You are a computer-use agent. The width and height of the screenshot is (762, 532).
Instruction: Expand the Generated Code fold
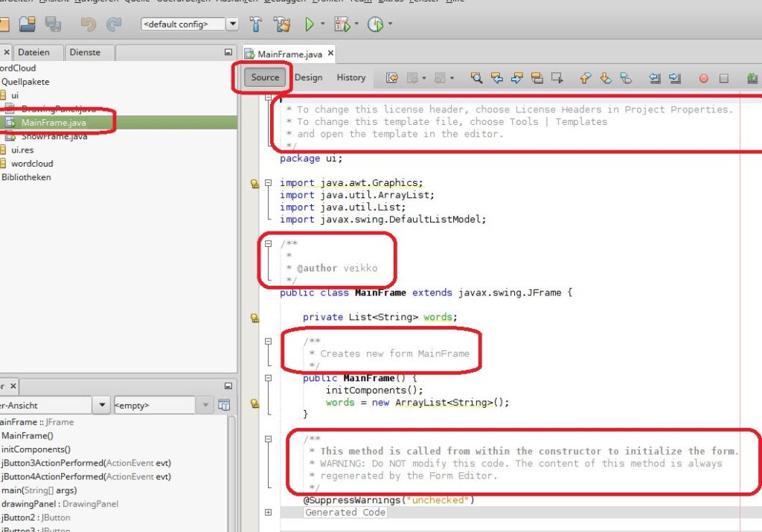click(268, 512)
